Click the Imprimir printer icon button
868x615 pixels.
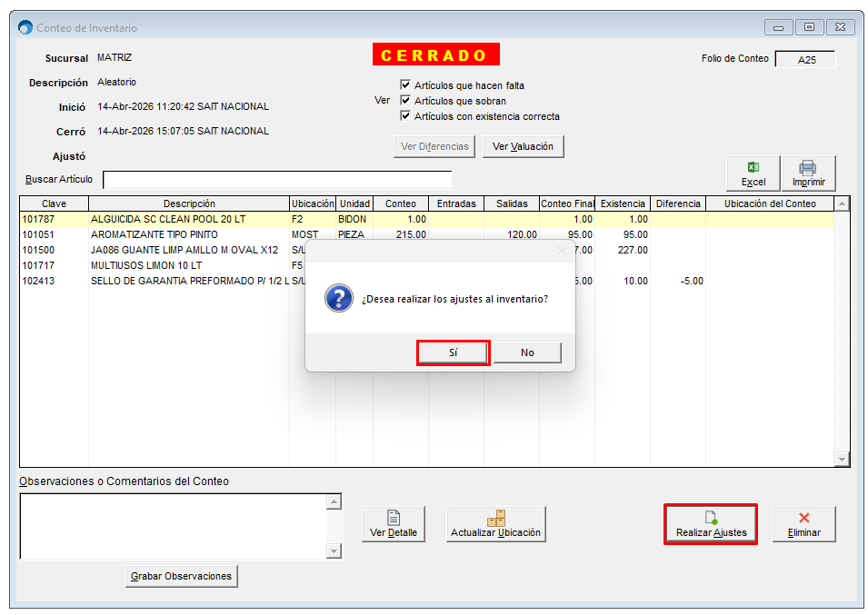[808, 173]
